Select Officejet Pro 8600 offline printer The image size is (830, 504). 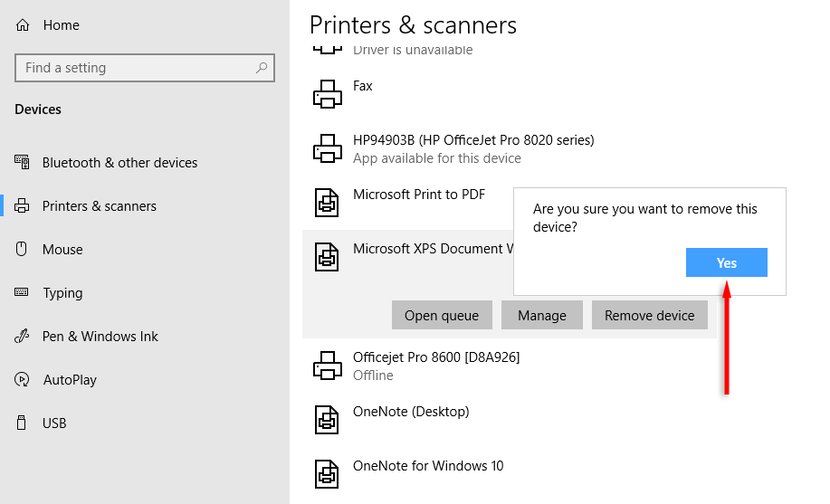point(435,366)
